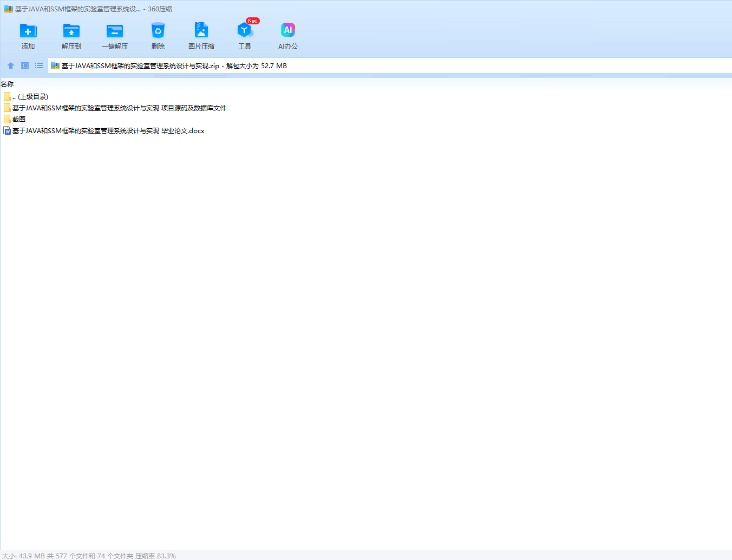732x560 pixels.
Task: Click the 项目源码及数据库文件 folder icon
Action: click(x=7, y=108)
